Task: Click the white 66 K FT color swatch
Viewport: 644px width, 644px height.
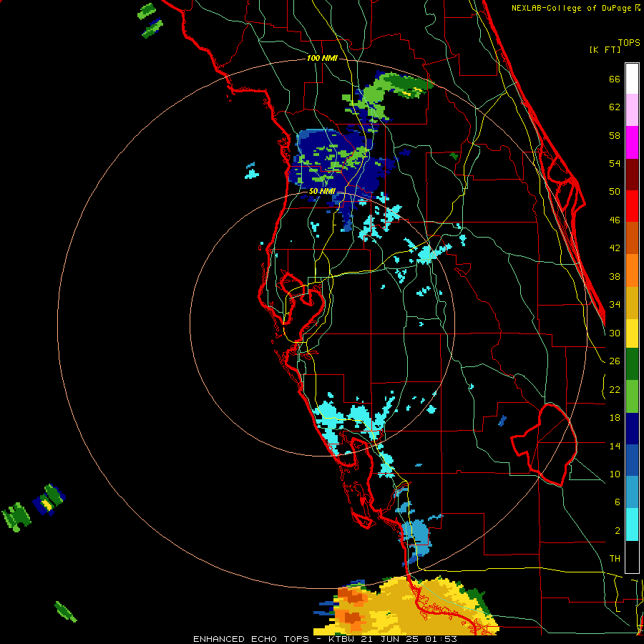Action: (x=632, y=79)
